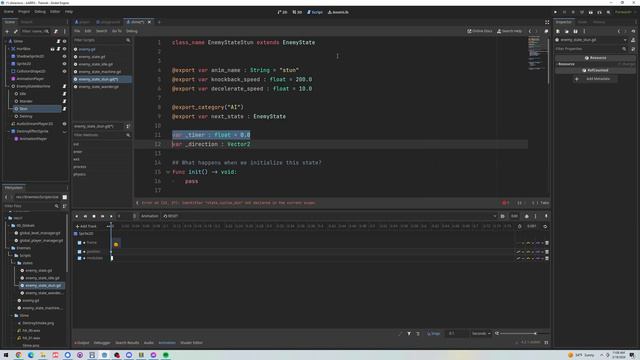640x360 pixels.
Task: Toggle animation loop icon on timeline
Action: coord(545,226)
